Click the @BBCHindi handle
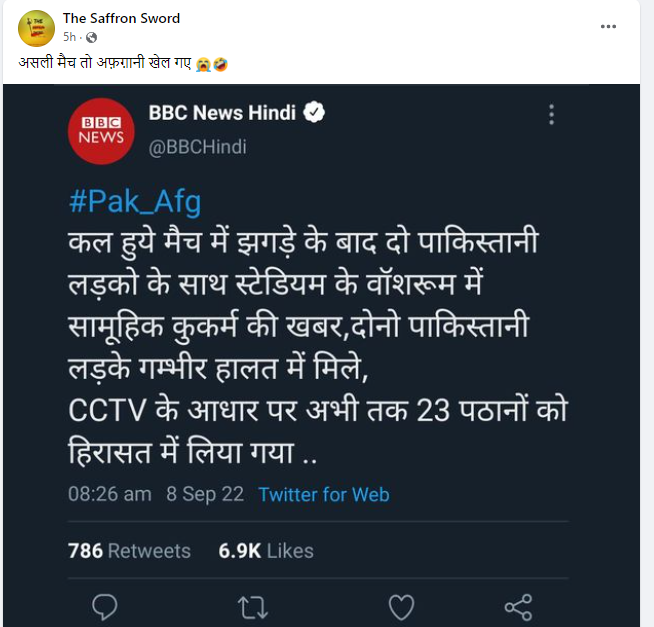The width and height of the screenshot is (654, 627). (197, 147)
